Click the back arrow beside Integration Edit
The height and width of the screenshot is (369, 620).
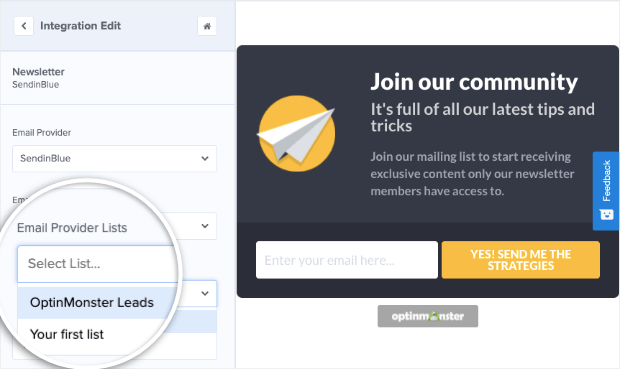pyautogui.click(x=24, y=26)
